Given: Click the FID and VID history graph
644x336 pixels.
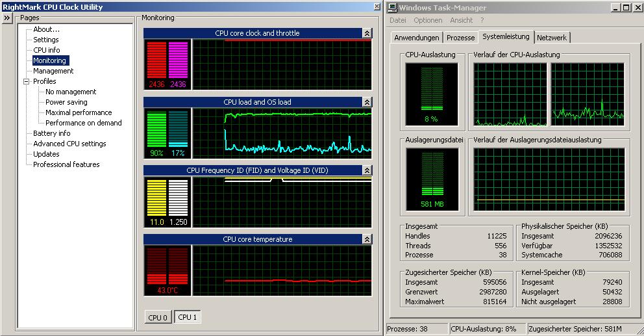Looking at the screenshot, I should pos(282,202).
